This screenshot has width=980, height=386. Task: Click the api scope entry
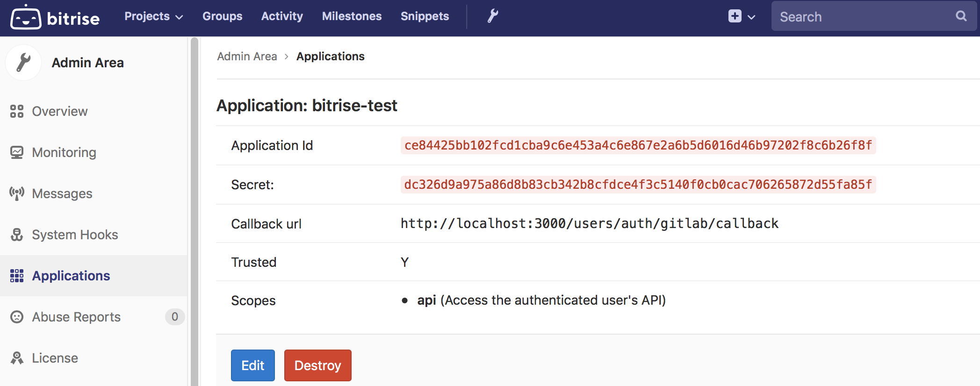pos(541,300)
